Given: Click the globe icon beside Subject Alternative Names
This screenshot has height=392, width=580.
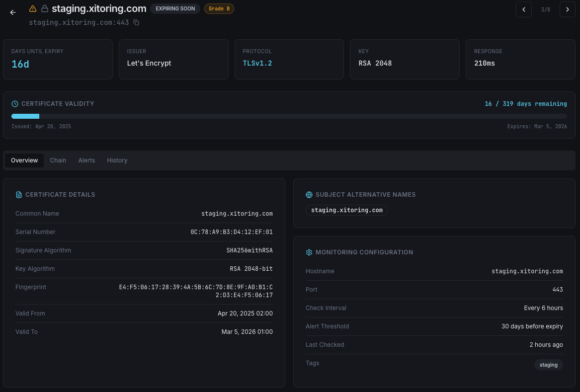Looking at the screenshot, I should point(309,194).
